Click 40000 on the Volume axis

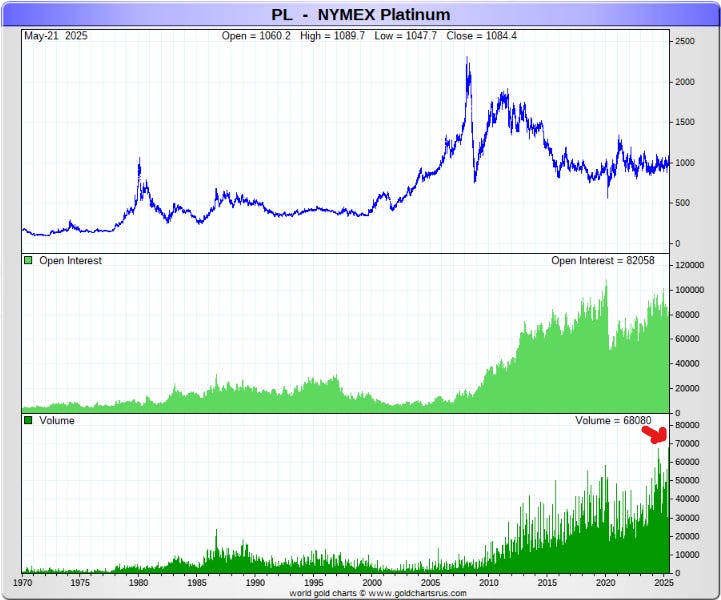tap(687, 499)
